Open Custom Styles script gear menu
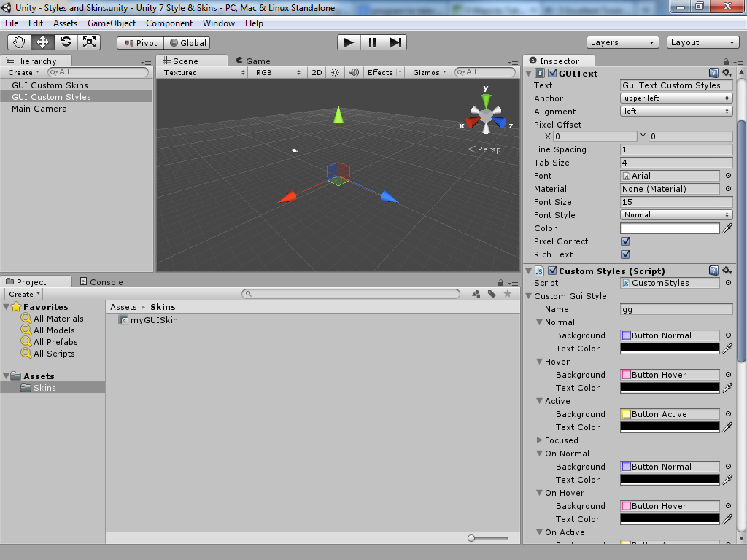The height and width of the screenshot is (560, 747). (727, 271)
